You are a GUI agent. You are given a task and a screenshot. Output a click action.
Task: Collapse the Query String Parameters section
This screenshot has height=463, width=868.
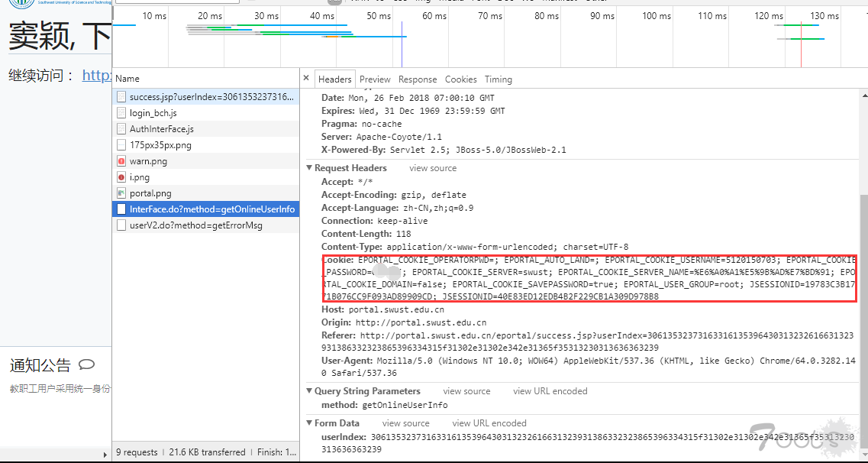(x=309, y=391)
